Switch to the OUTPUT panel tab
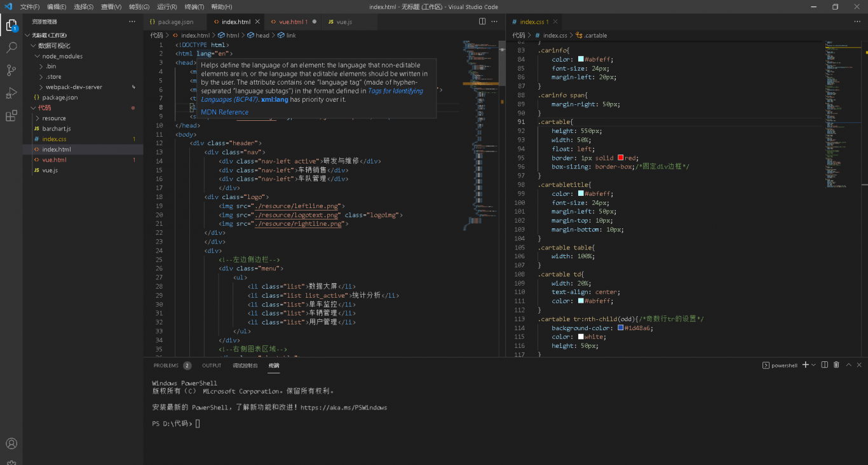 click(x=212, y=365)
